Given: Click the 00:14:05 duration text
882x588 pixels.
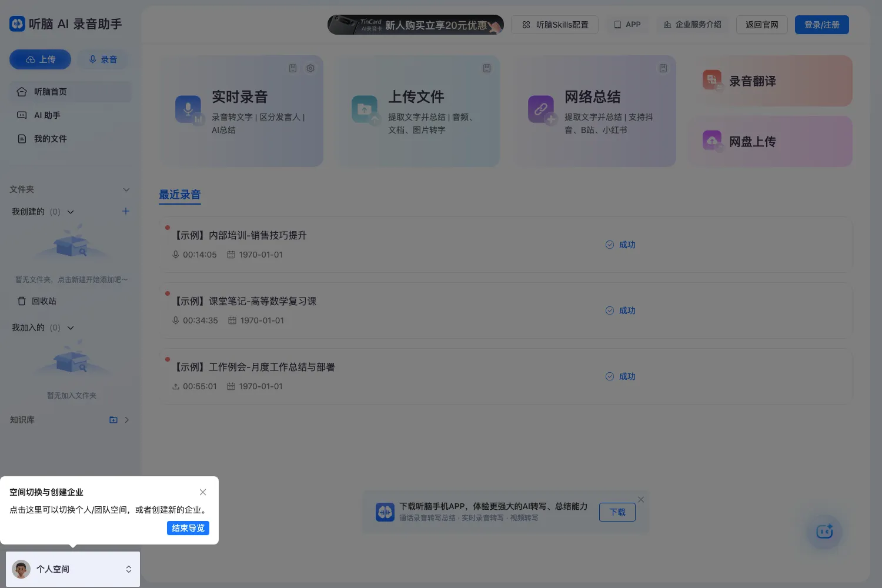Looking at the screenshot, I should (200, 255).
